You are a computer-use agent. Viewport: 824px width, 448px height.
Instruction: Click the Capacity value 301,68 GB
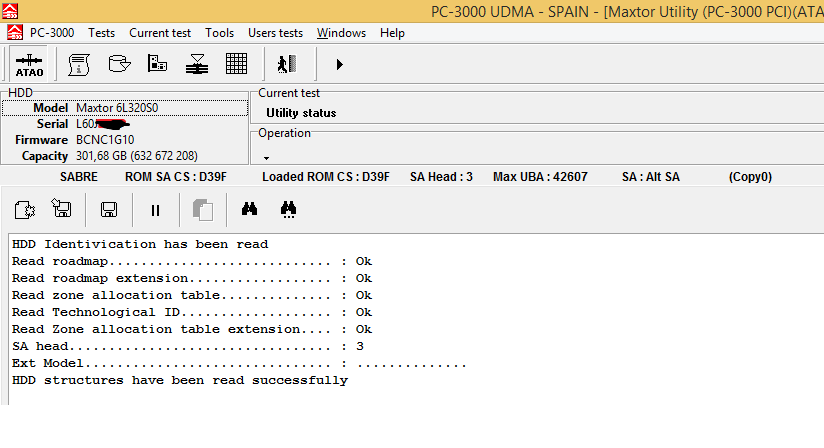(137, 157)
